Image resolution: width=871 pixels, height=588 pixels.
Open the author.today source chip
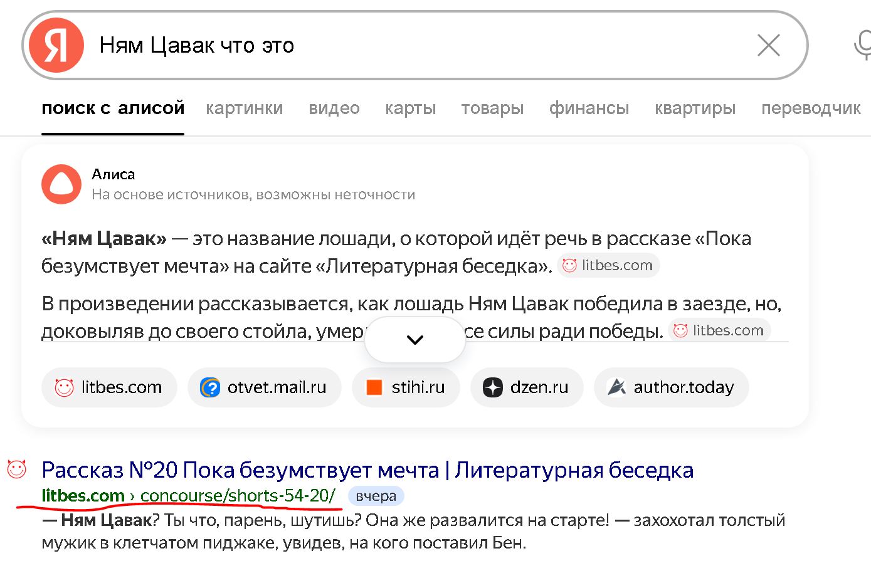pos(671,387)
